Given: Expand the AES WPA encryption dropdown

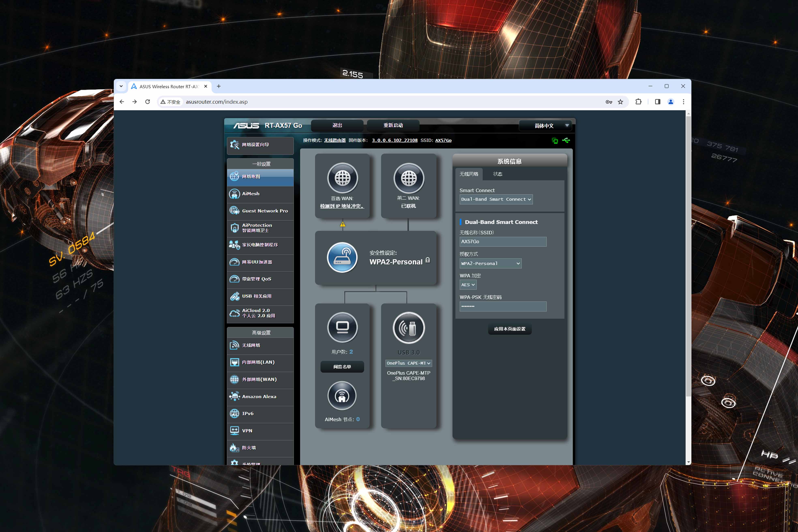Looking at the screenshot, I should coord(468,285).
